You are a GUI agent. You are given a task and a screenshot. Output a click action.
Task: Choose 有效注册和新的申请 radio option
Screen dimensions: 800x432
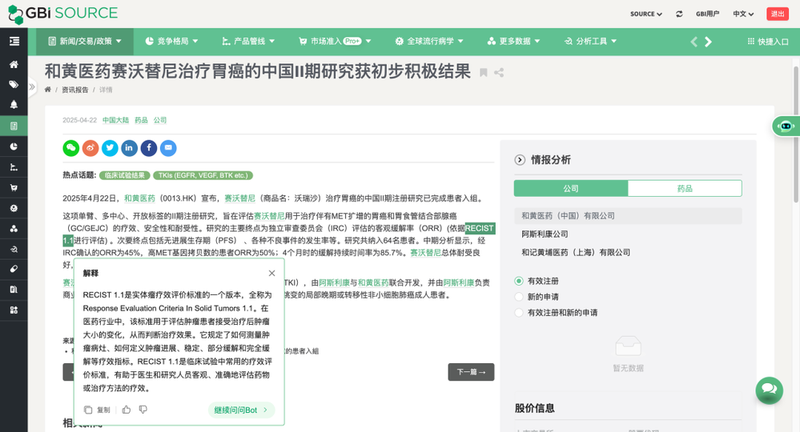click(x=519, y=313)
